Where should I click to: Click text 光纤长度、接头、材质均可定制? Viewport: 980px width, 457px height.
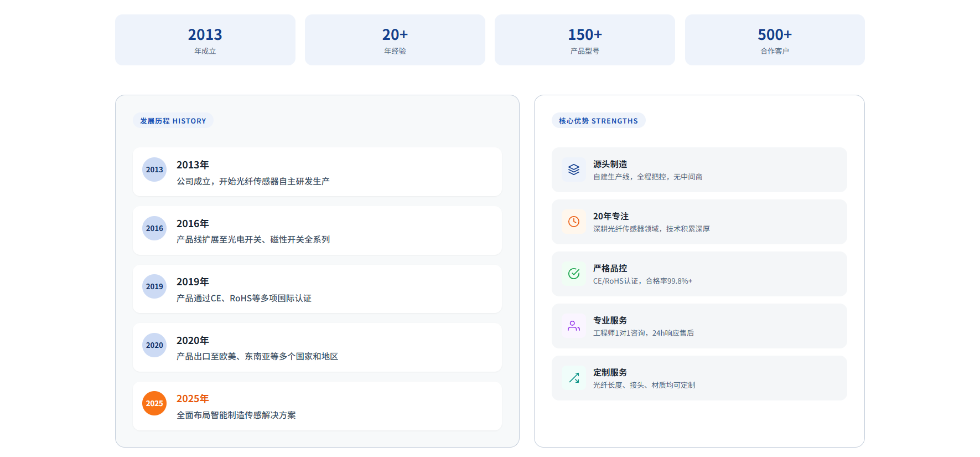point(644,385)
